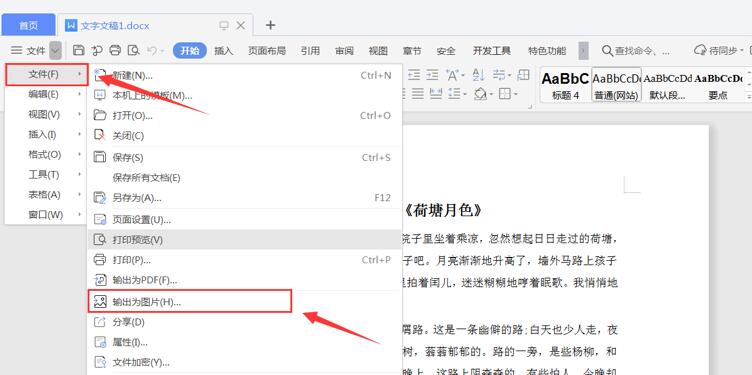Switch to the 审阅 ribbon tab

pyautogui.click(x=344, y=51)
